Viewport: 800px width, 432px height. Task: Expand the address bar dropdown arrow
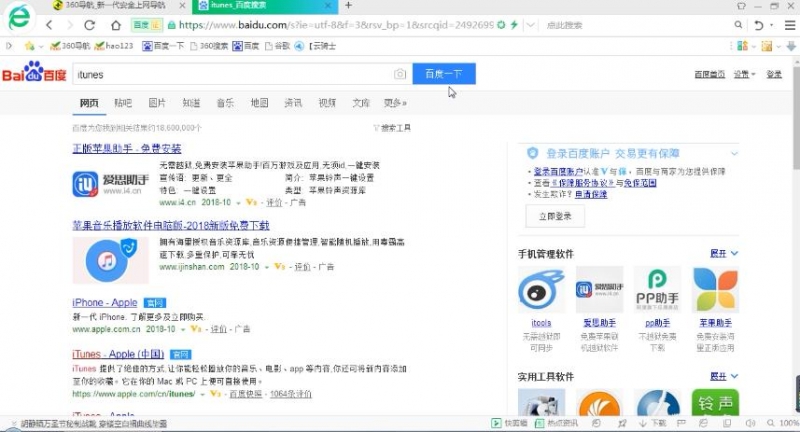click(x=531, y=25)
